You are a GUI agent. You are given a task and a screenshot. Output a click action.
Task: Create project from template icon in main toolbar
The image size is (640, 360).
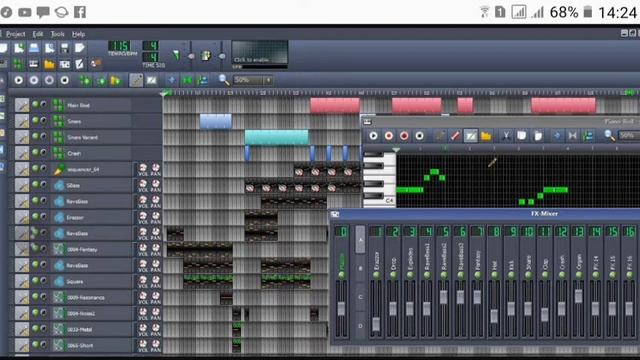pyautogui.click(x=19, y=48)
